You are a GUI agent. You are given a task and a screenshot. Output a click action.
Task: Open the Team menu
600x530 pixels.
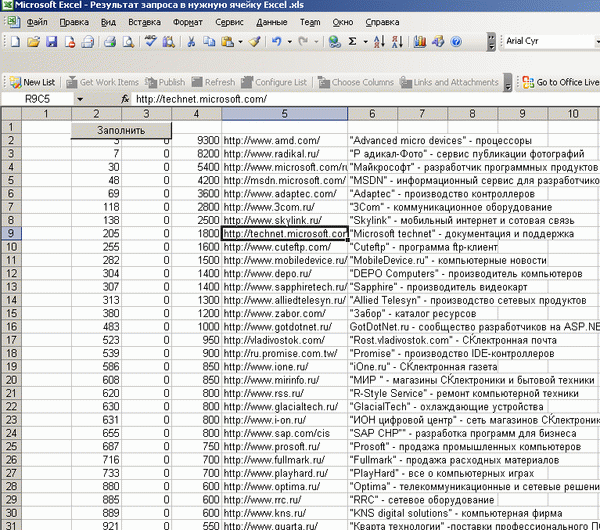coord(310,22)
